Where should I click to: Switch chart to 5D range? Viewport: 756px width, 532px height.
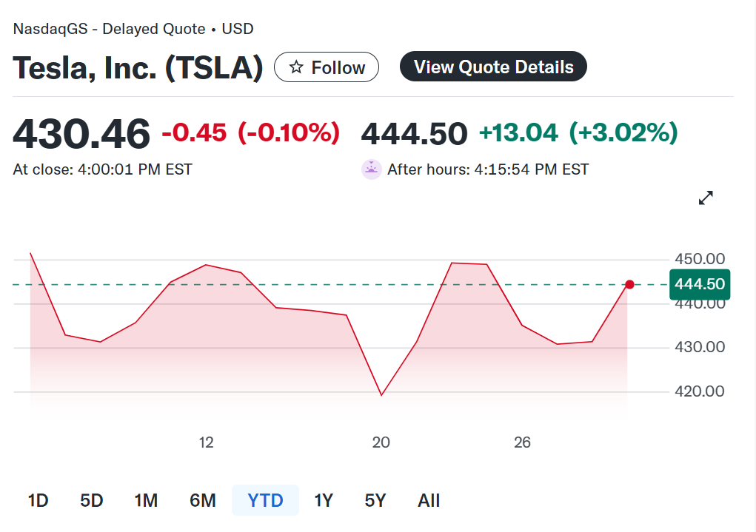click(x=91, y=501)
